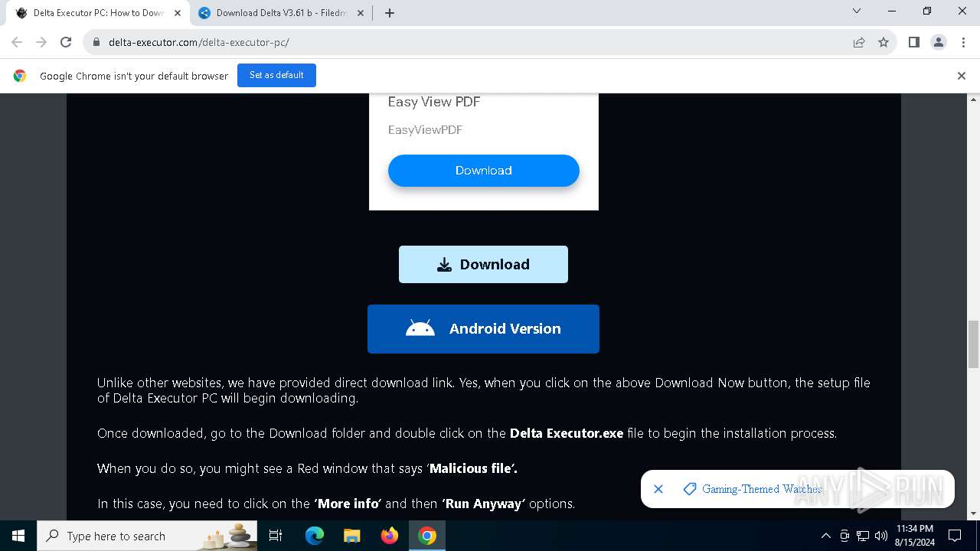Bookmark this page with the star
The width and height of the screenshot is (980, 551).
click(884, 42)
